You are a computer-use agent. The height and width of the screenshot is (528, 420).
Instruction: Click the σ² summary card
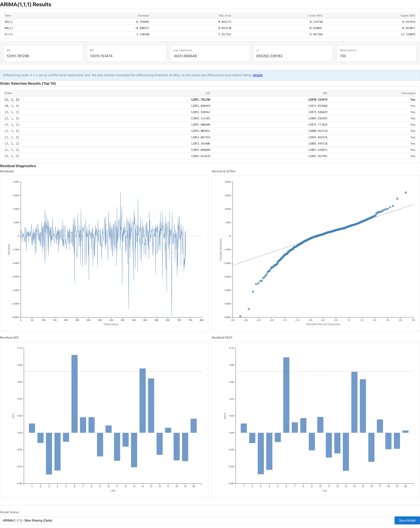click(x=293, y=53)
